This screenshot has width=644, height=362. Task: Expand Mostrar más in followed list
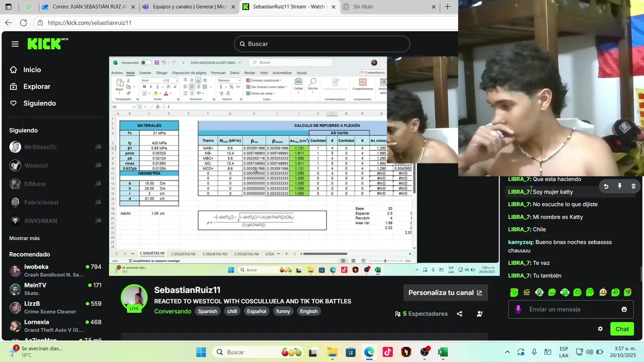pos(24,238)
